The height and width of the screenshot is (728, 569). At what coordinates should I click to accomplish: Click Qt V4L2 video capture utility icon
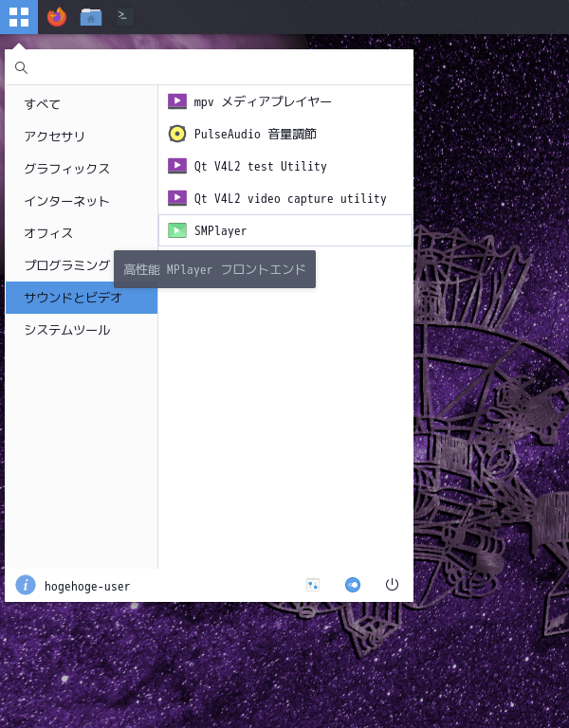(177, 198)
